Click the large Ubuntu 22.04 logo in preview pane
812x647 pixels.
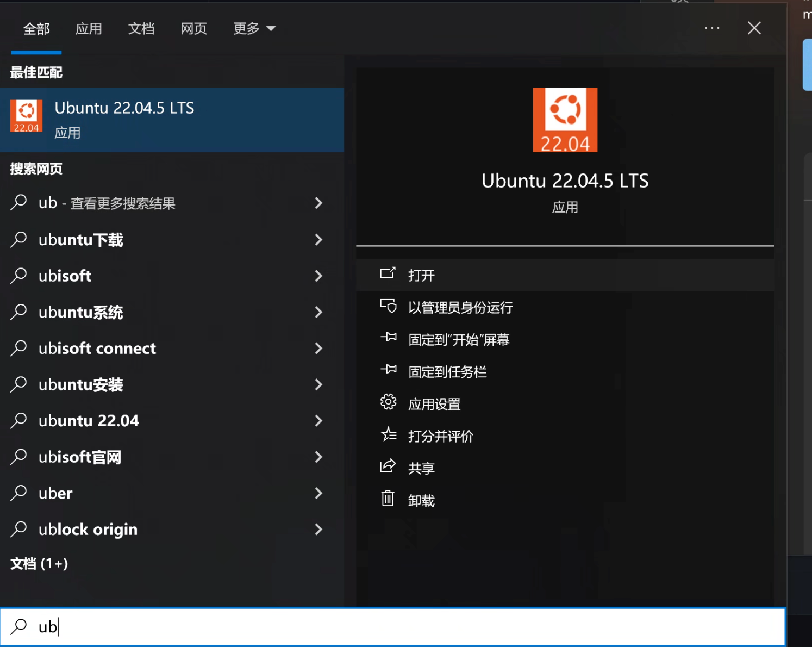(x=565, y=120)
